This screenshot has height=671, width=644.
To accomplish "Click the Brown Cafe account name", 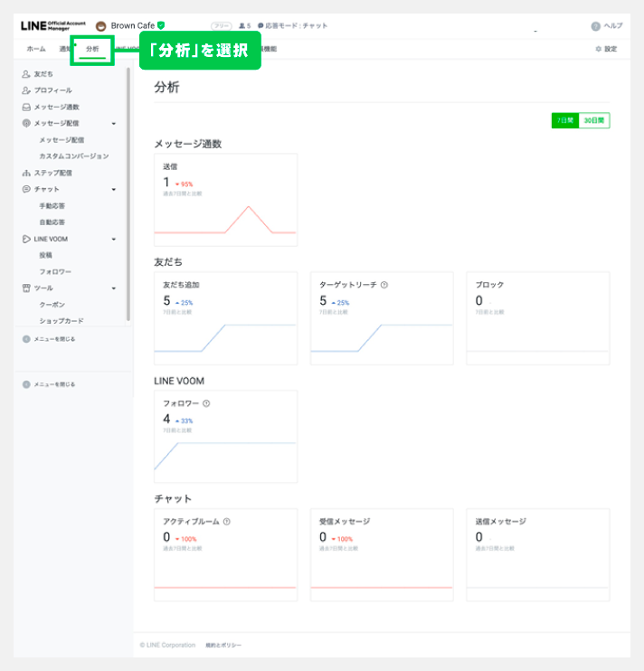I will click(133, 25).
